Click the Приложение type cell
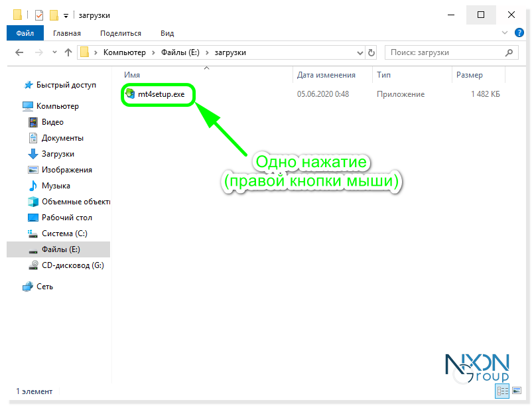532x406 pixels. coord(401,94)
